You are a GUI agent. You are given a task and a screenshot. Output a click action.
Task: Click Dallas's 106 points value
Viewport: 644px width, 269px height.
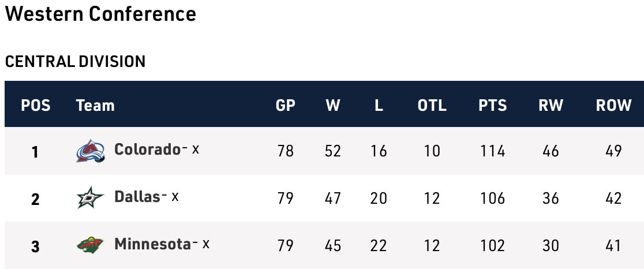492,199
